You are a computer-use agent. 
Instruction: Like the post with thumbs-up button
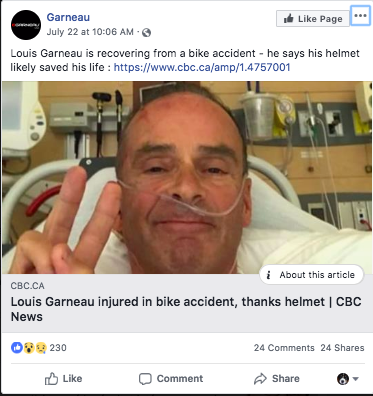(63, 379)
